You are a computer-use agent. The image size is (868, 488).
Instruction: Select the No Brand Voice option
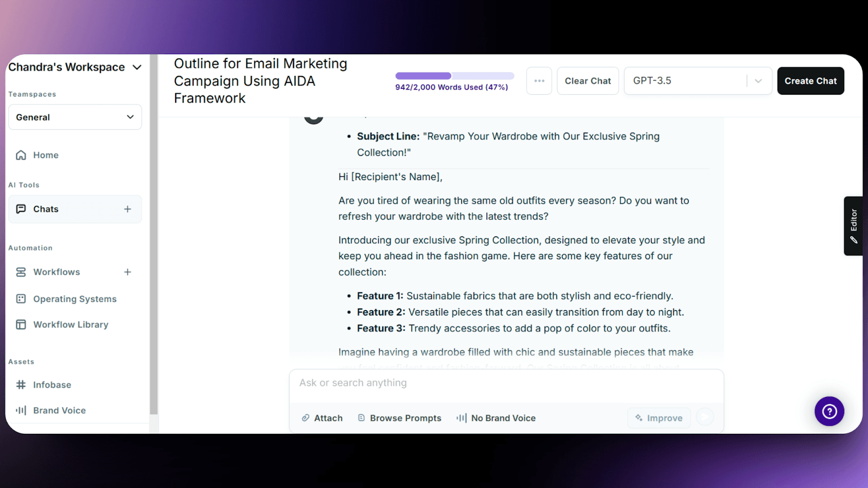(x=496, y=418)
